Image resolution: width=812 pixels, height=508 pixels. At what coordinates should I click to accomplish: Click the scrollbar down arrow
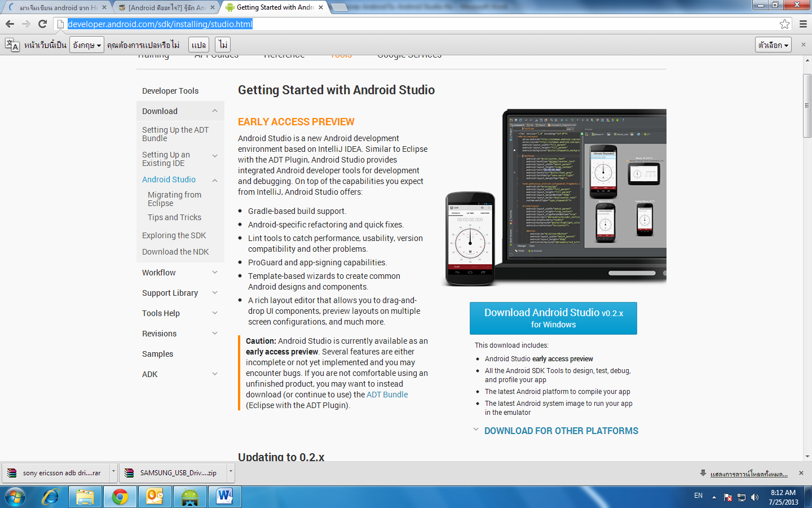pos(807,457)
